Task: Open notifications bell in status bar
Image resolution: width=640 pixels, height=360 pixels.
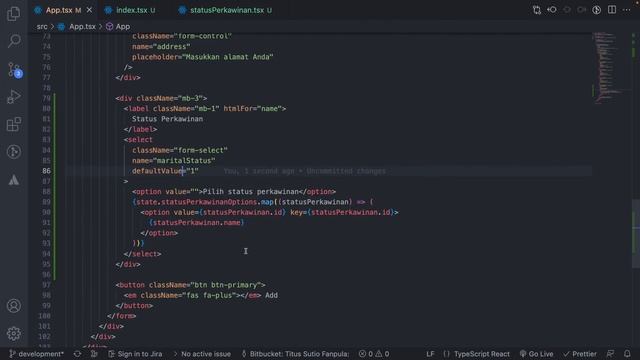Action: coord(627,354)
